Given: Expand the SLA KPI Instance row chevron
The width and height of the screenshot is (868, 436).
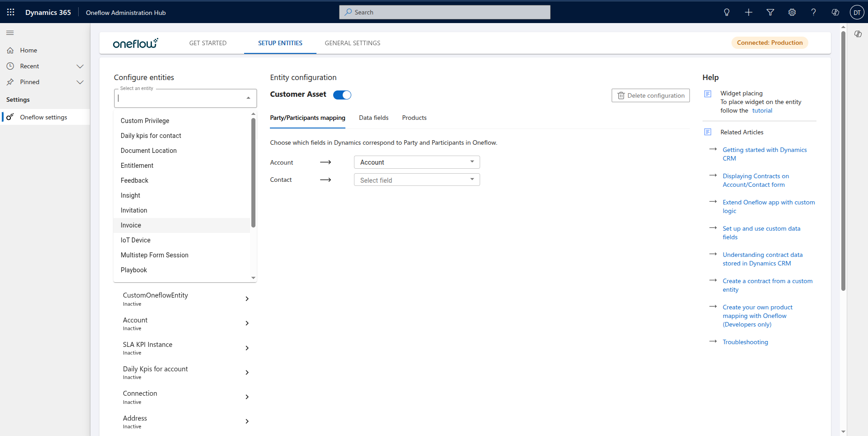Looking at the screenshot, I should click(247, 348).
